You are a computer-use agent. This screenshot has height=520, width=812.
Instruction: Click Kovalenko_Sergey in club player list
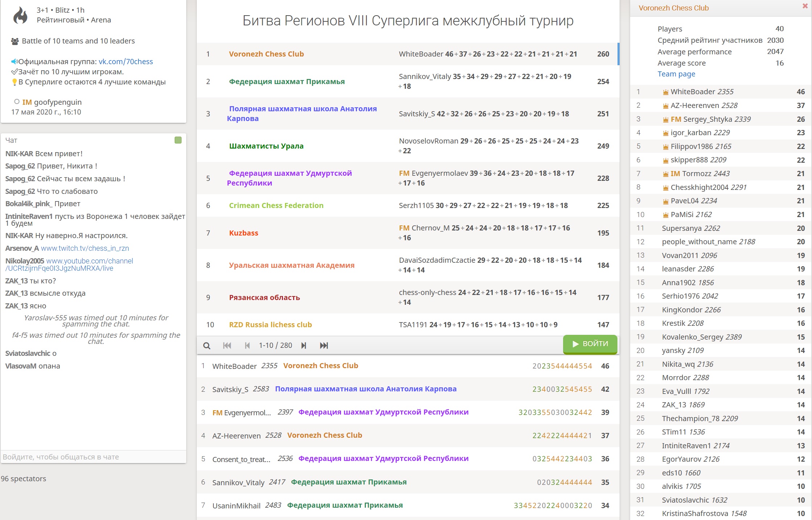[x=721, y=337]
